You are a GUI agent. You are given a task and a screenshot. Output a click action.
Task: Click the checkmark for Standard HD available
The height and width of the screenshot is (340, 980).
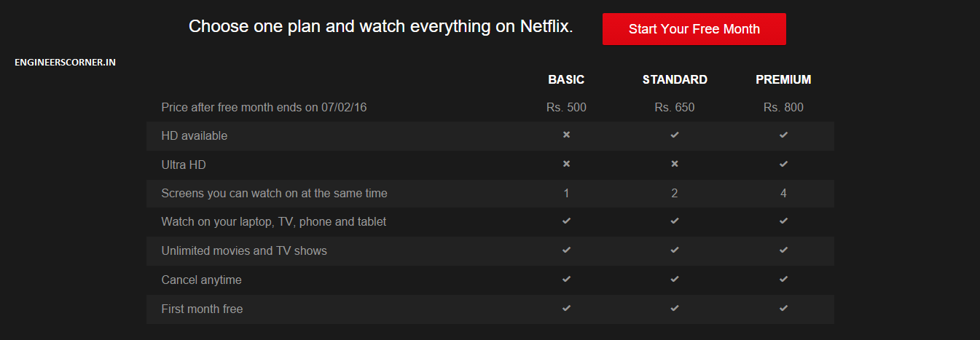point(675,135)
